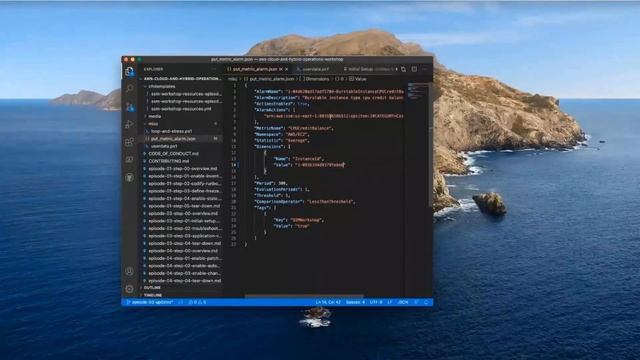
Task: Open episode-01-step-02 file
Action: point(184,183)
